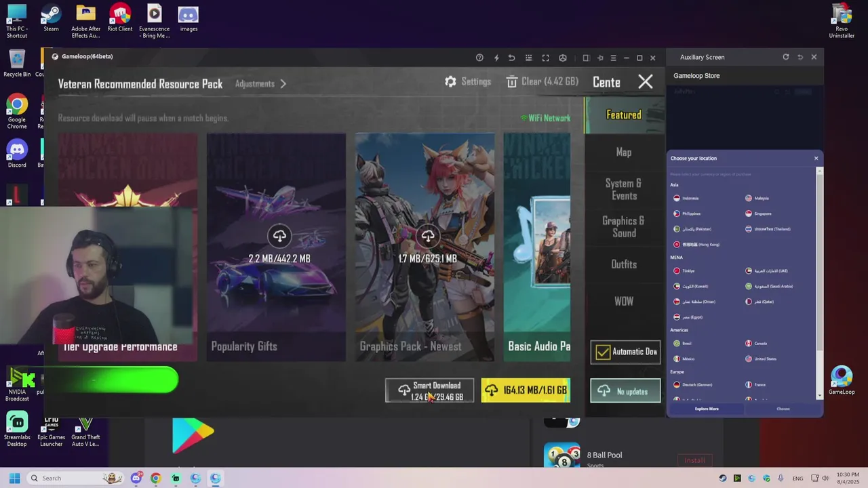
Task: Close the resource pack panel with large X
Action: (x=646, y=82)
